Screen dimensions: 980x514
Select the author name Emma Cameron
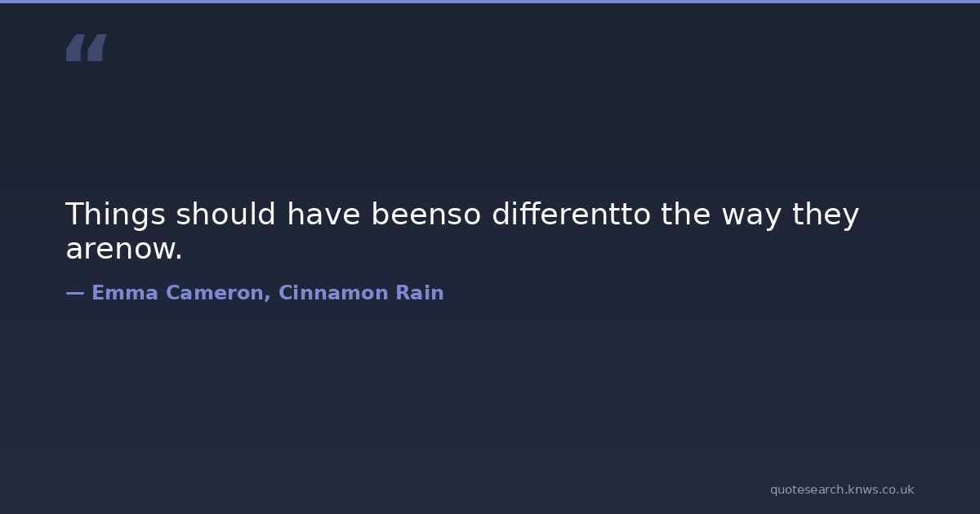pos(180,293)
